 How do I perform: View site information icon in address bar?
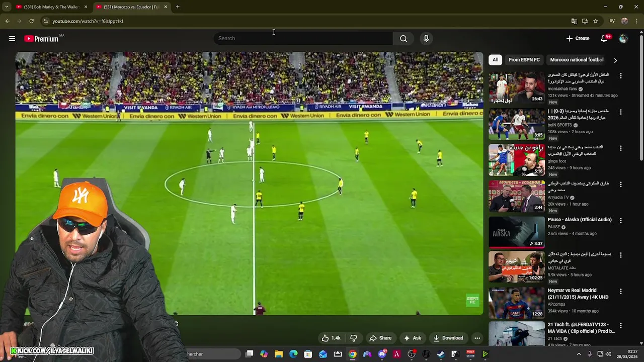46,21
